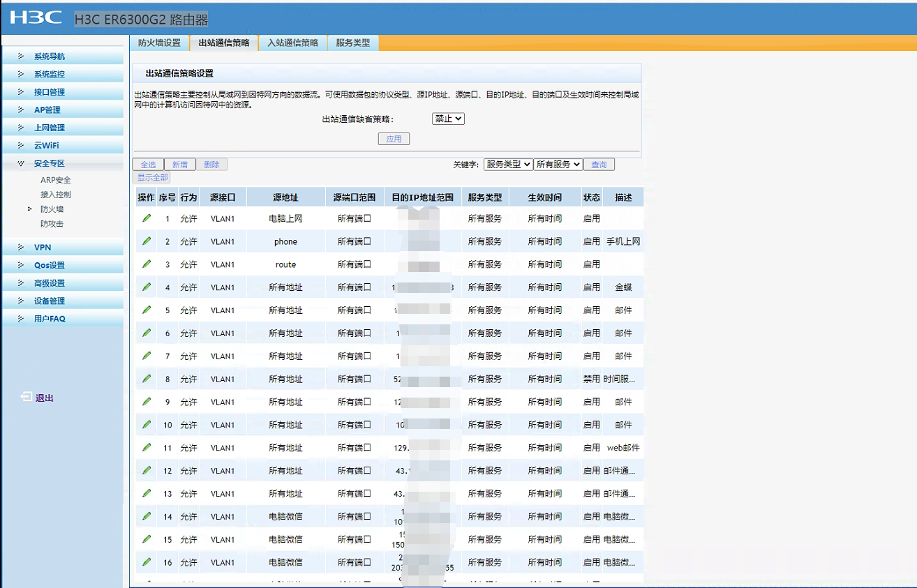Open the 防火墙设置 tab
Screen dimensions: 917x588
click(159, 43)
